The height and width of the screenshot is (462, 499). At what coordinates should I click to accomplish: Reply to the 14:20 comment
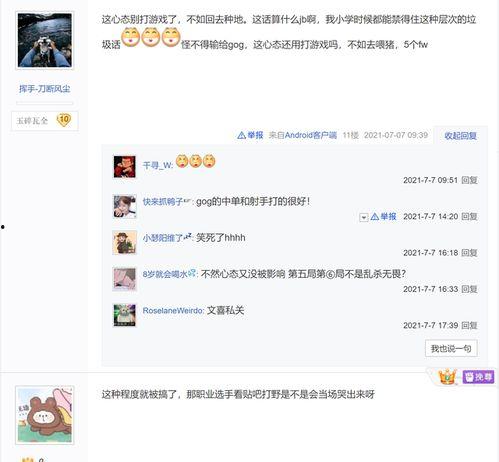pyautogui.click(x=469, y=217)
